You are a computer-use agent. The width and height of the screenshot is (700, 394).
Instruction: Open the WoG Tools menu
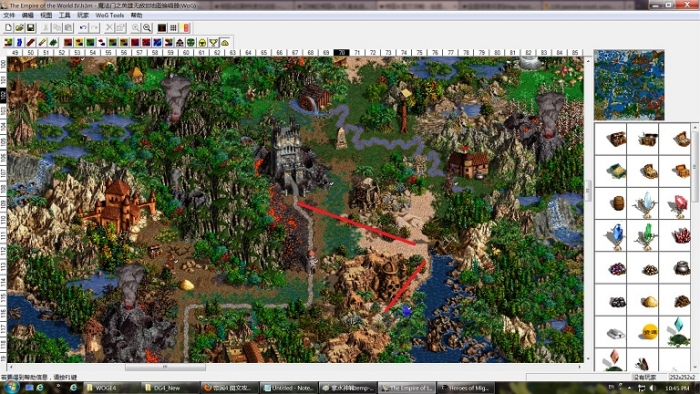coord(109,15)
